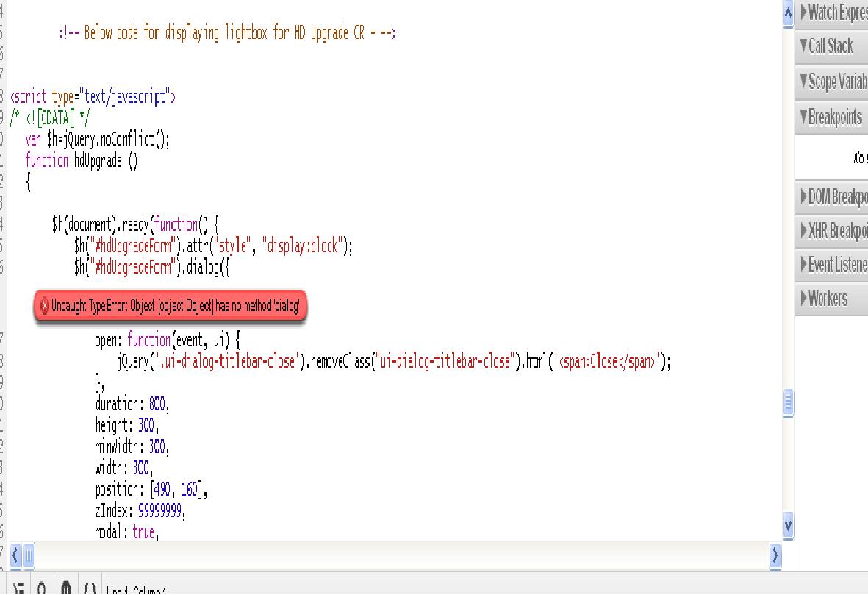Screen dimensions: 868x595
Task: Toggle the console drawer icon in the status bar
Action: tap(18, 588)
